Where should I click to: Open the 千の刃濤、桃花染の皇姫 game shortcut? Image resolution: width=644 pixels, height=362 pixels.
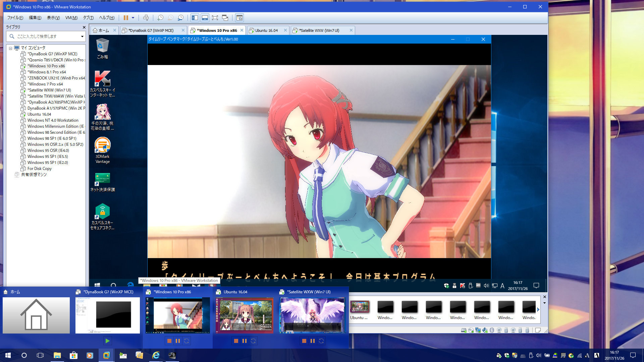click(102, 117)
